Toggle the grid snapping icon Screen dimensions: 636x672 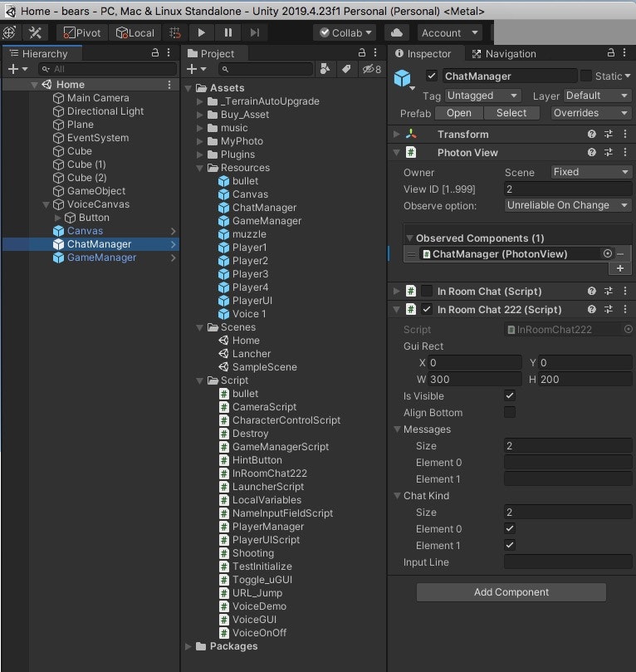pos(174,32)
